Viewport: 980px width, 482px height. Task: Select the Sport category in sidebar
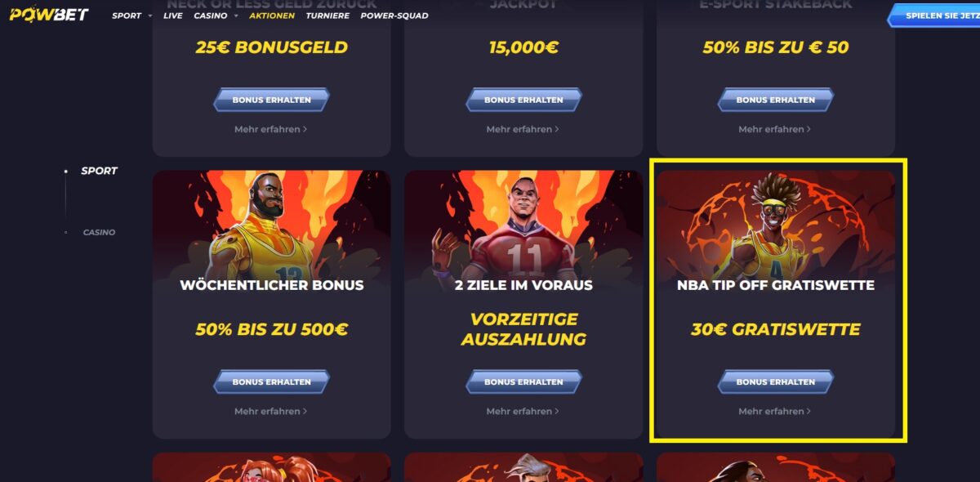(x=99, y=171)
